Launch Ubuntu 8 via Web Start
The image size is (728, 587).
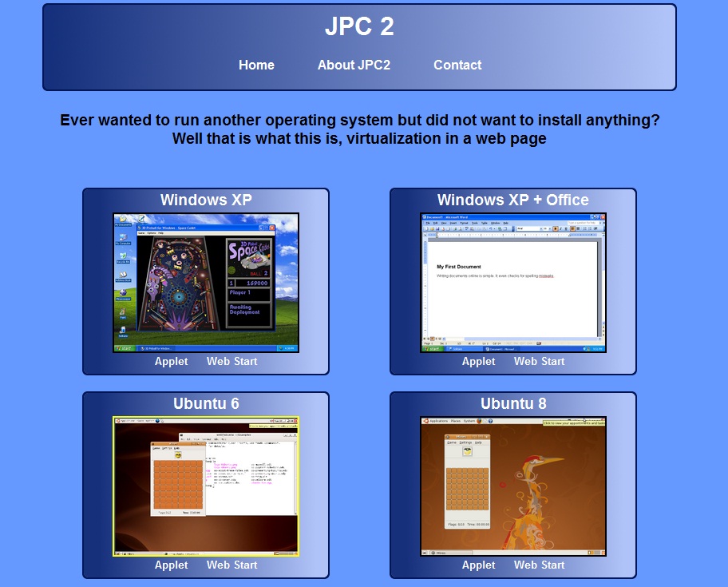click(539, 565)
